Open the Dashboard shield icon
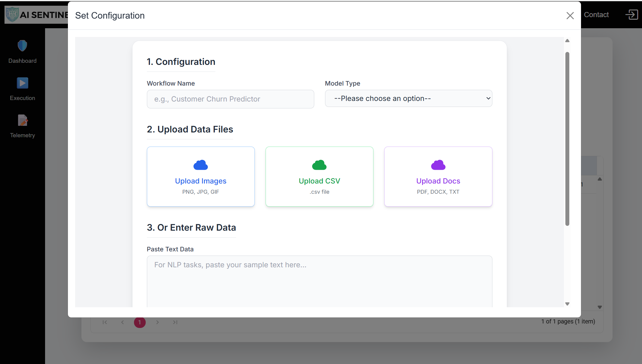The height and width of the screenshot is (364, 642). coord(22,46)
